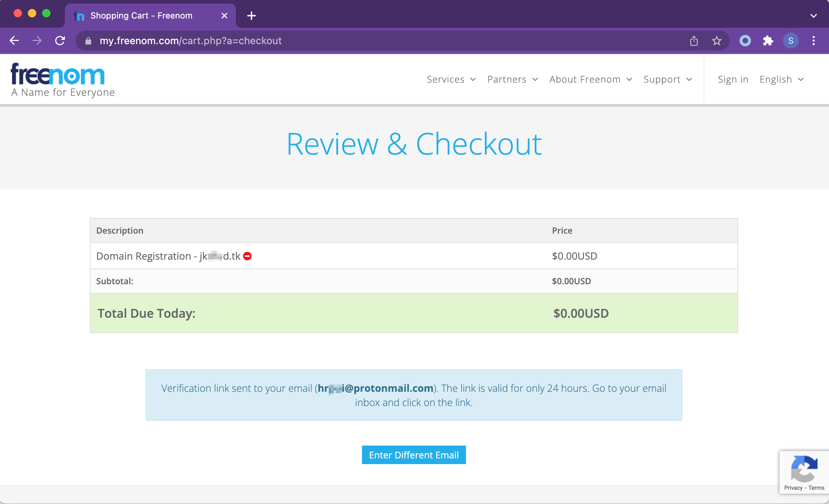Click the Total Due Today amount $0.00USD
The image size is (829, 504).
point(581,313)
